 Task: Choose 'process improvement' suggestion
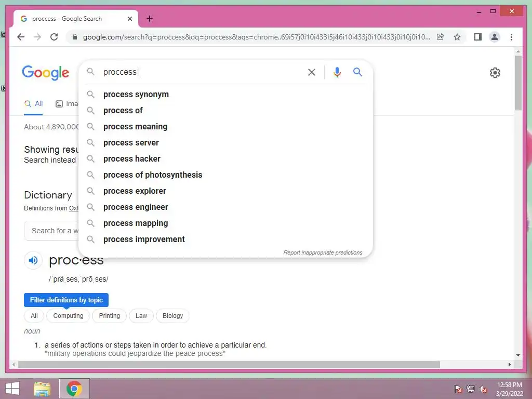225,240
